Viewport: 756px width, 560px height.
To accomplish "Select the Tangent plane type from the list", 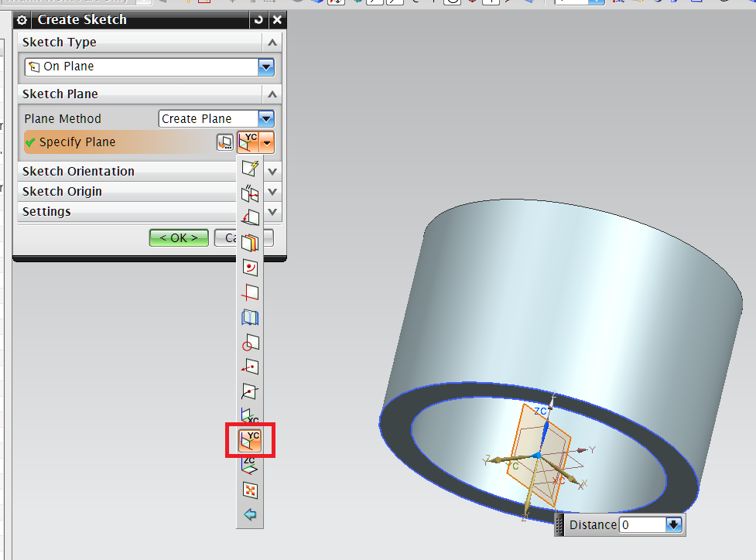I will click(249, 342).
